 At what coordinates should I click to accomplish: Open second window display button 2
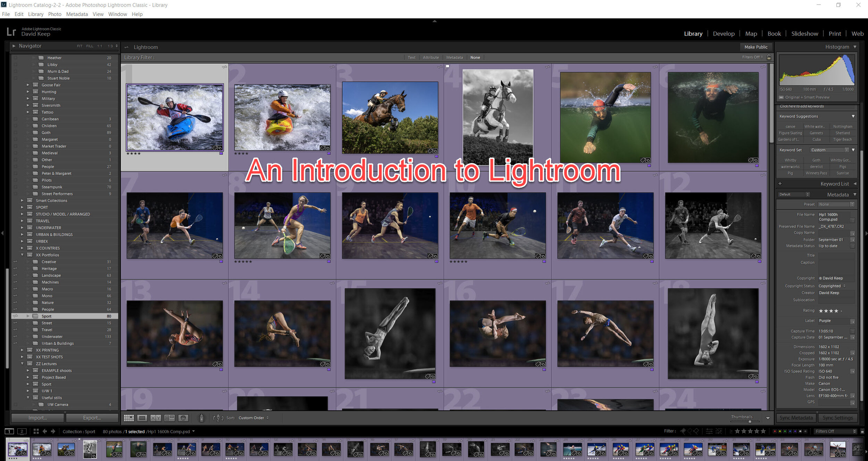(x=22, y=431)
